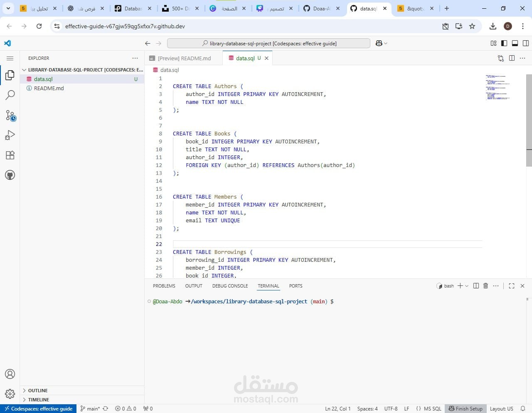Toggle the primary side bar layout button
Viewport: 532px width, 413px height.
504,43
